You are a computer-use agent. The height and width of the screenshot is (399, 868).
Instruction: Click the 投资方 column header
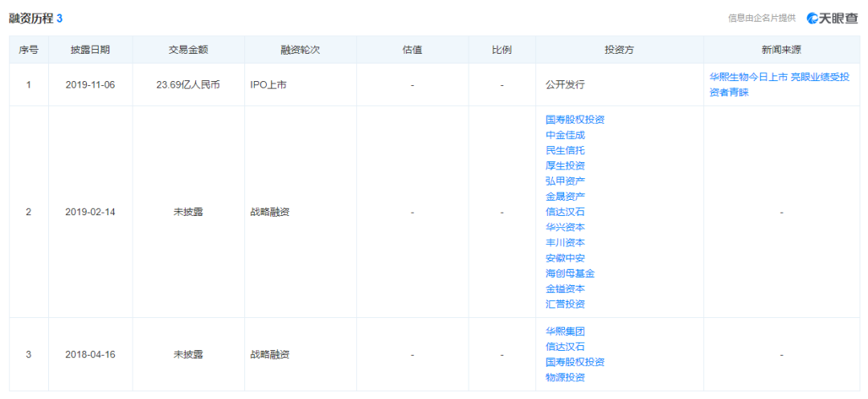point(620,50)
